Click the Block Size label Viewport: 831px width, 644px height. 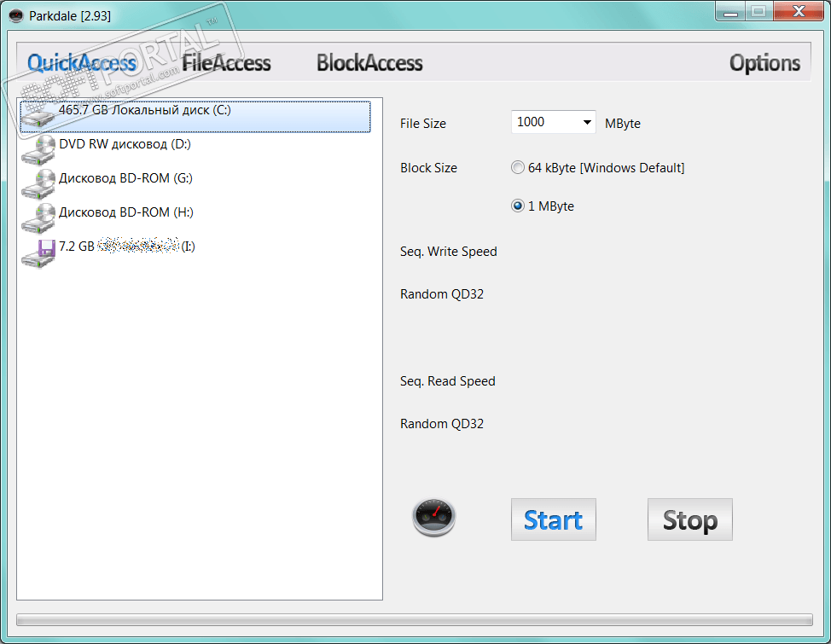(x=429, y=168)
